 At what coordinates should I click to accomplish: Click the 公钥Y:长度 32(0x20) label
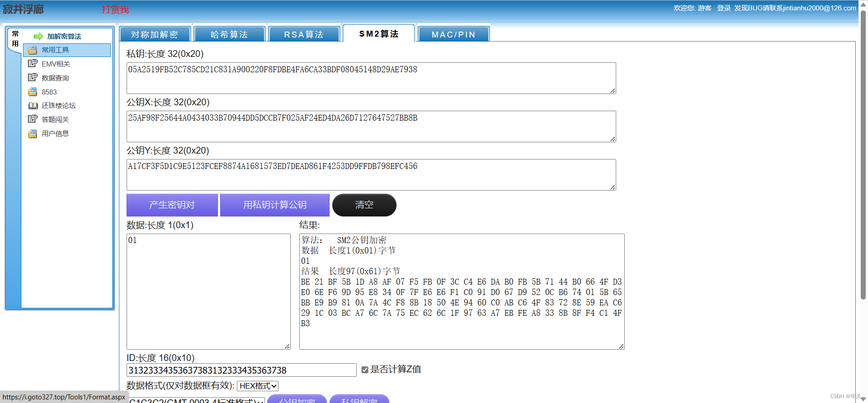(168, 150)
